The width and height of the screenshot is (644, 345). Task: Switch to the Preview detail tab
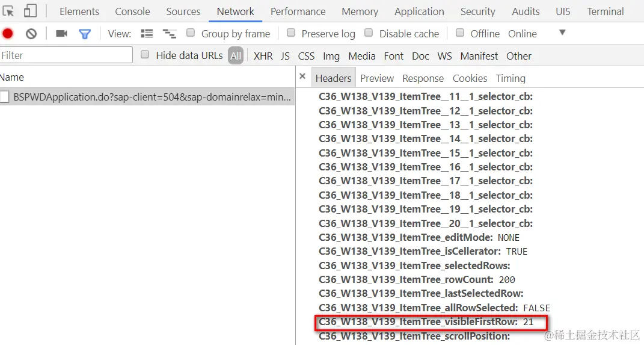[377, 78]
